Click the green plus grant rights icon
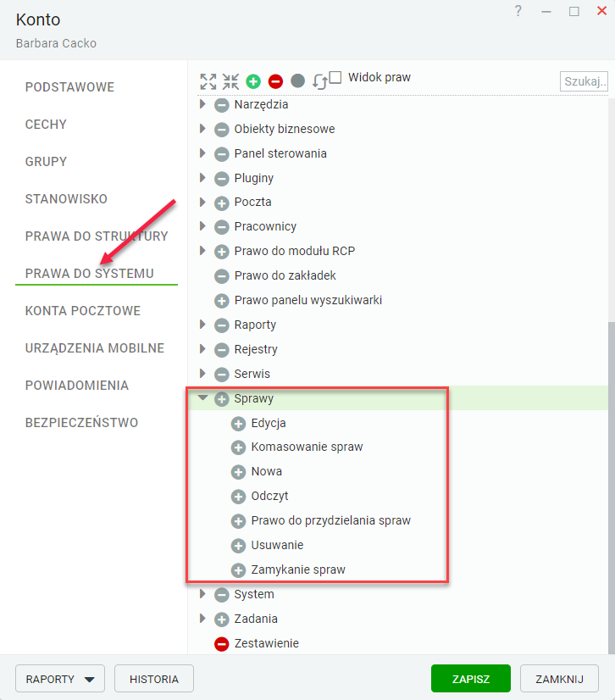 pos(253,81)
